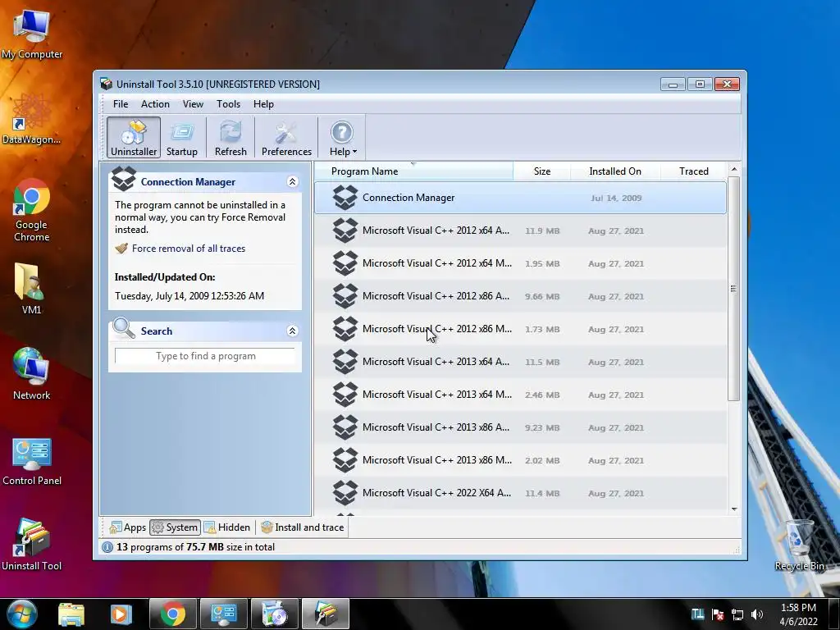
Task: Open the Install and trace tab
Action: pos(303,527)
